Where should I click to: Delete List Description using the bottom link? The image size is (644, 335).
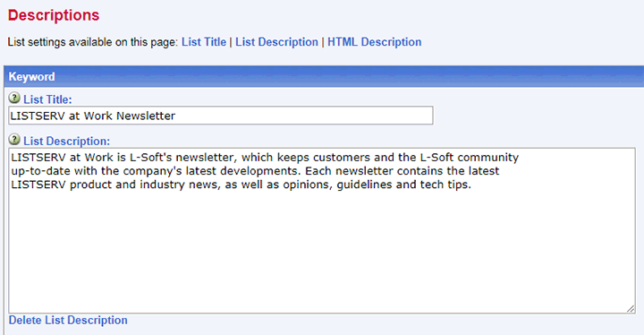(68, 320)
